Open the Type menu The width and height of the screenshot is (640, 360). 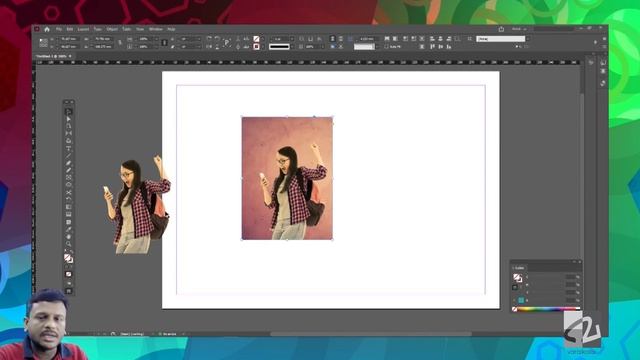tap(98, 29)
